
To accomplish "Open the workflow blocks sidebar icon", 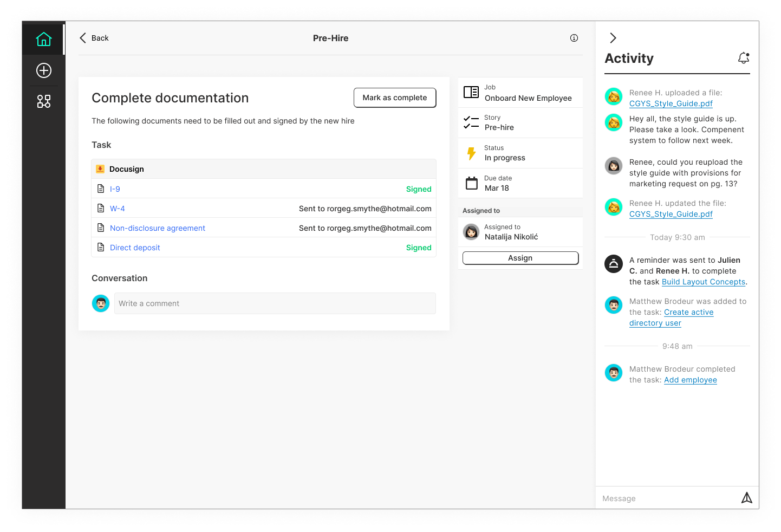I will [x=44, y=101].
